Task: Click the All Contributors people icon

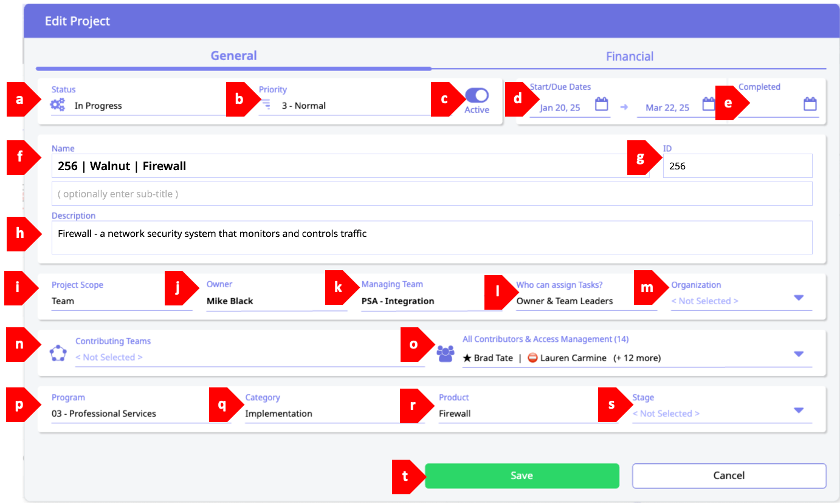Action: click(x=446, y=353)
